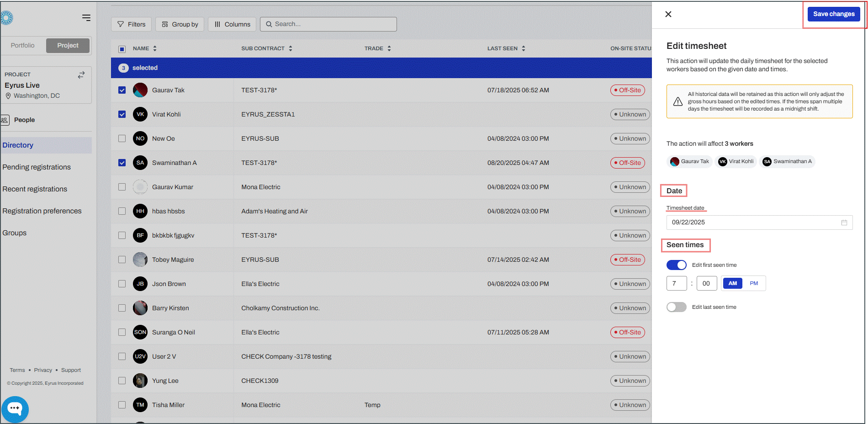868x424 pixels.
Task: Check Tobey Maguire's row checkbox
Action: (122, 260)
